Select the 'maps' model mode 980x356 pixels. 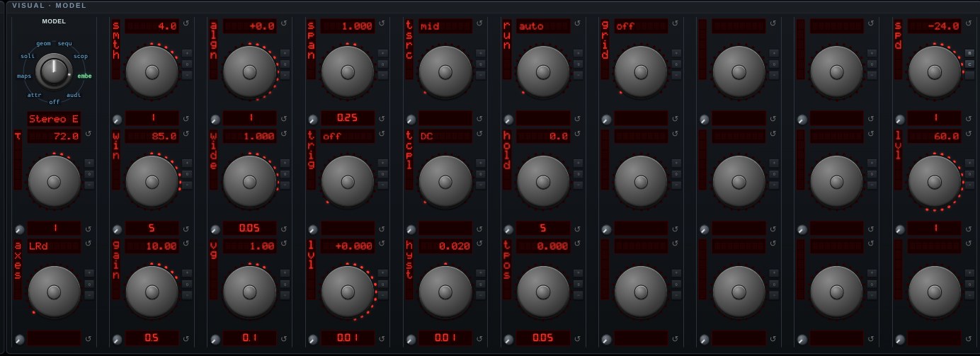(x=25, y=75)
